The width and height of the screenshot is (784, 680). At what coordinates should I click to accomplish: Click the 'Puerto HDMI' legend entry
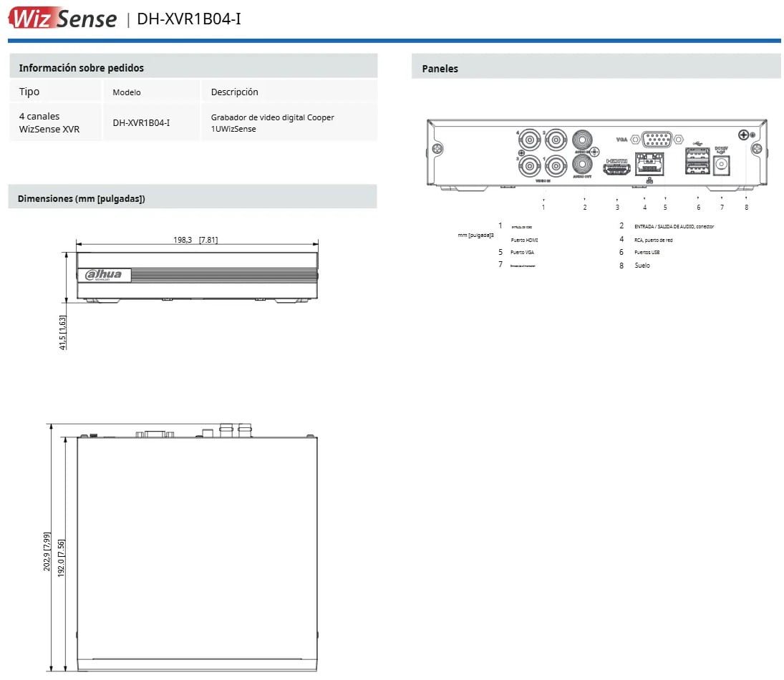[x=524, y=240]
